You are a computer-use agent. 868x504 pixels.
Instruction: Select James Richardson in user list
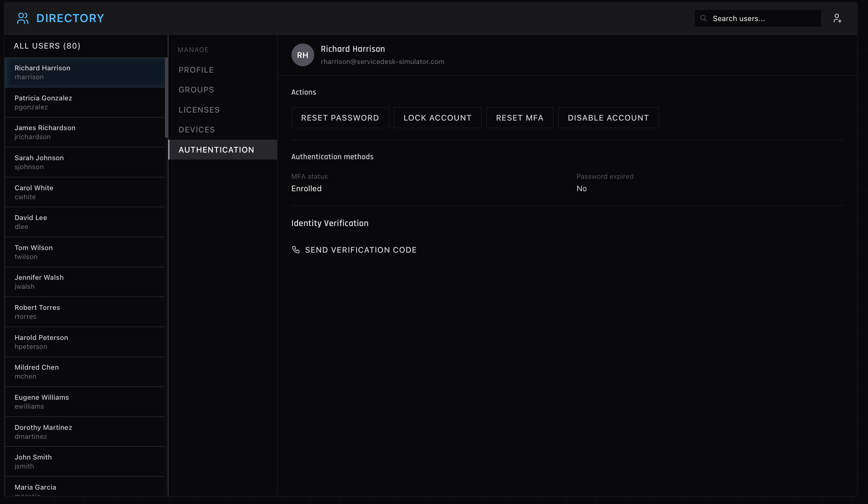click(x=85, y=132)
